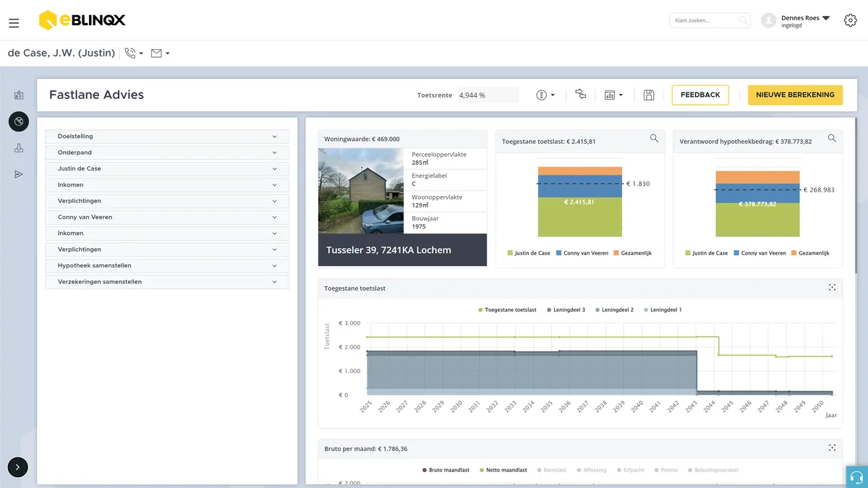The height and width of the screenshot is (488, 868).
Task: Show the Rentelast legend series
Action: coord(553,470)
